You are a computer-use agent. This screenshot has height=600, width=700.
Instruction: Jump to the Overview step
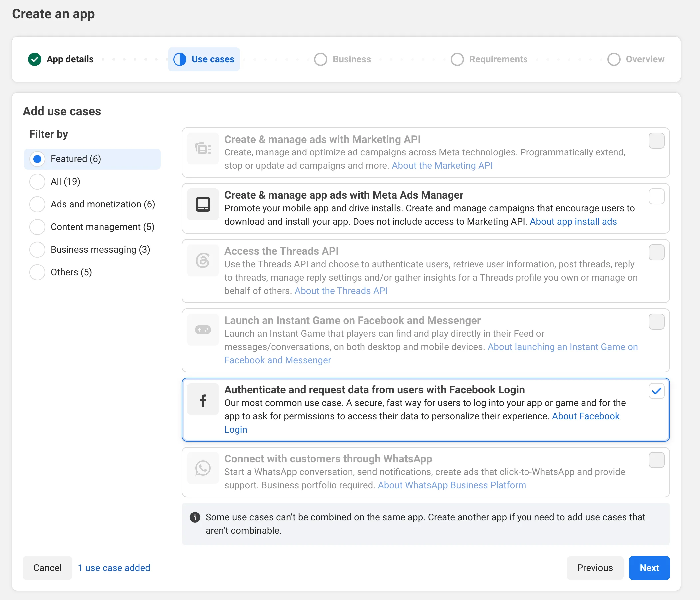click(x=636, y=59)
